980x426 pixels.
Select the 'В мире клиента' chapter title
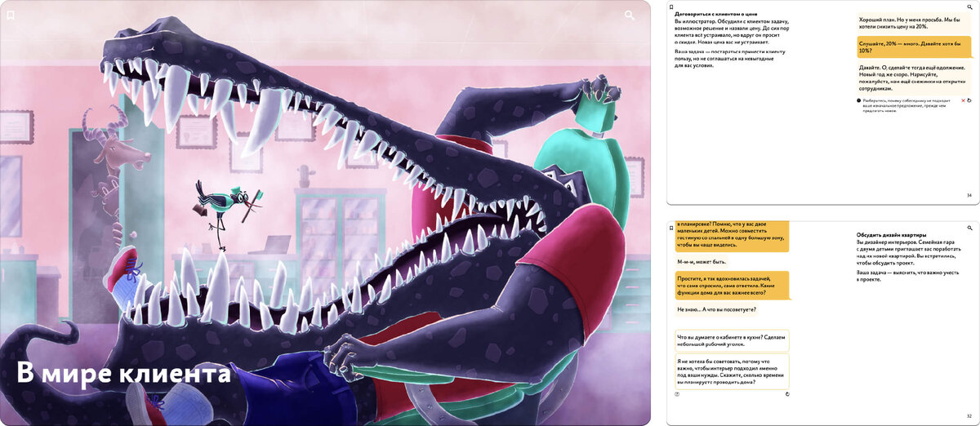click(x=123, y=374)
